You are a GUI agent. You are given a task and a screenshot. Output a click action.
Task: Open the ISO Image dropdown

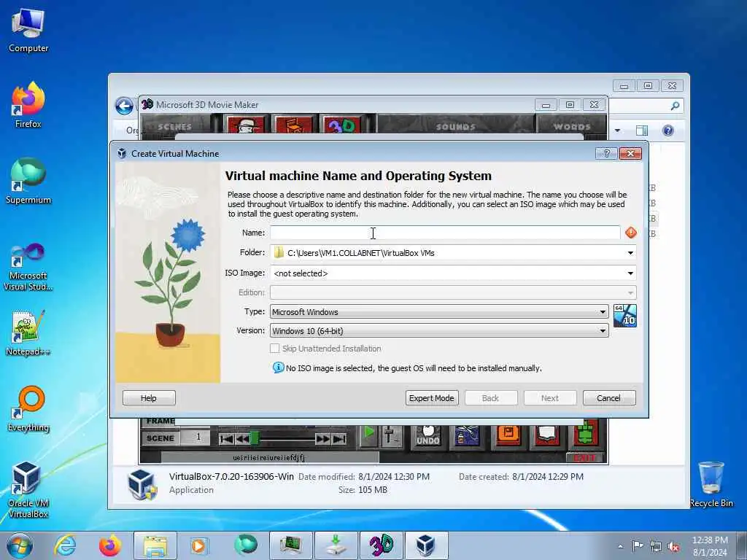(x=630, y=273)
